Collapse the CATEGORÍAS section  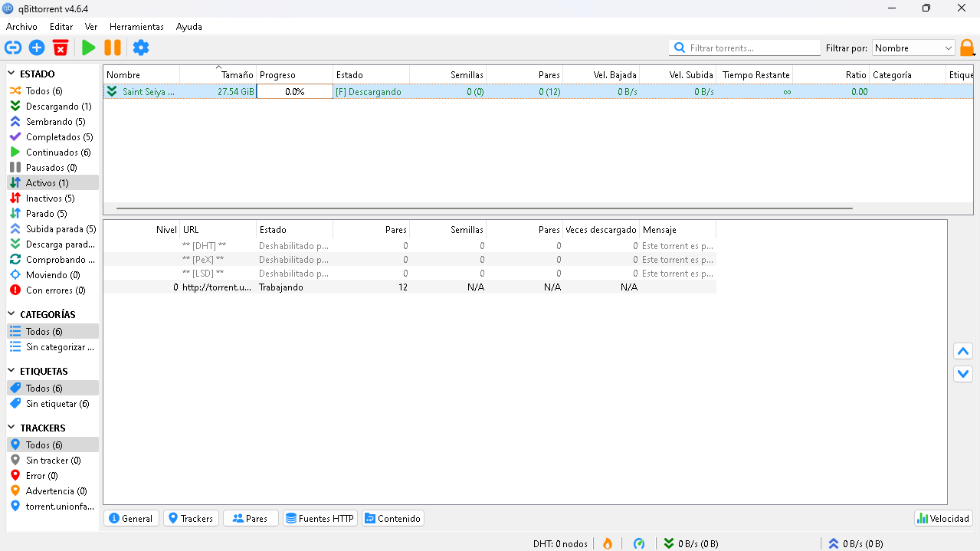point(12,315)
